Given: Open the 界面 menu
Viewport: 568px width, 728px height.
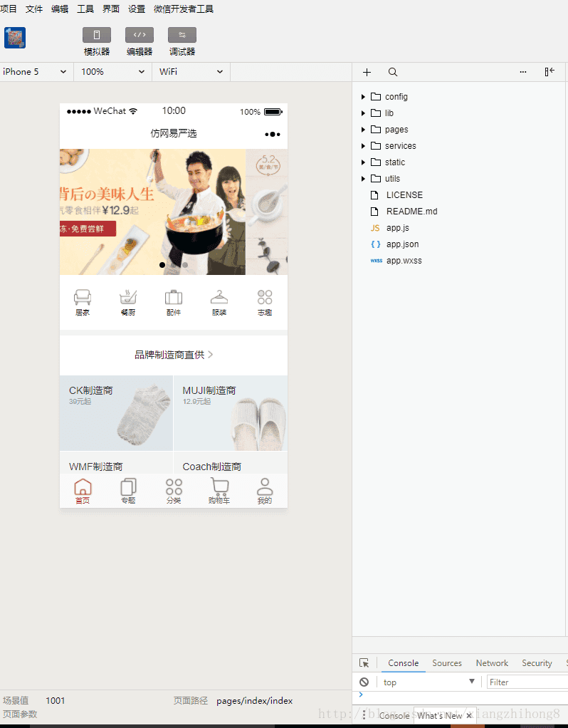Looking at the screenshot, I should point(111,9).
